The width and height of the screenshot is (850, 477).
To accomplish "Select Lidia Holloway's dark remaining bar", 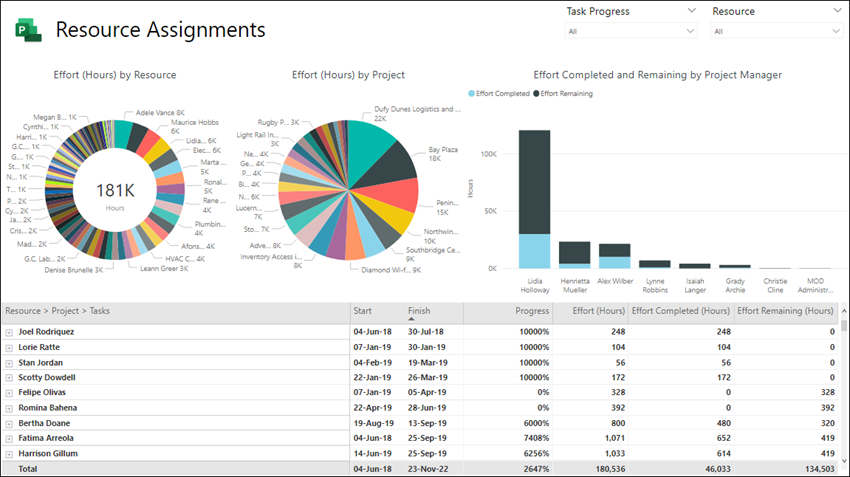I will pyautogui.click(x=535, y=182).
